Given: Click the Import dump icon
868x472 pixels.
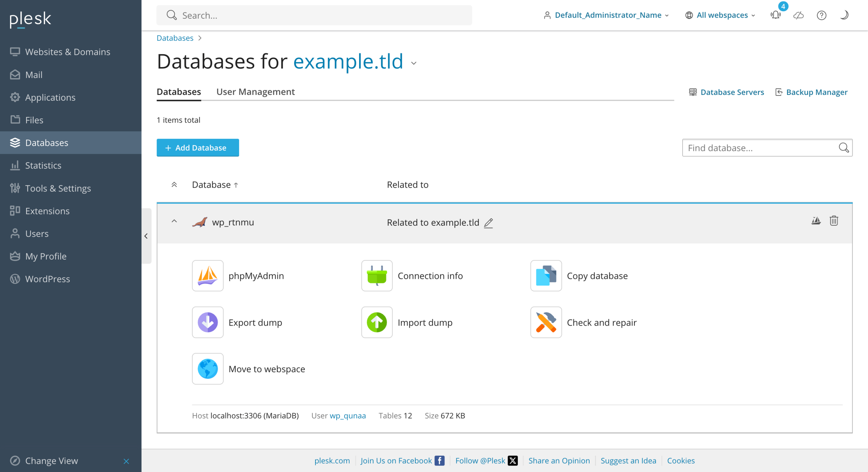Looking at the screenshot, I should click(377, 322).
